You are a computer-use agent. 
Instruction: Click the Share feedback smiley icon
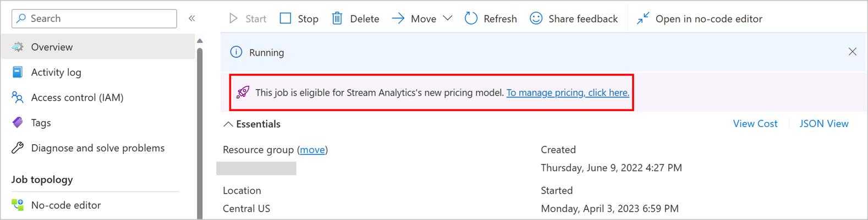[x=536, y=18]
